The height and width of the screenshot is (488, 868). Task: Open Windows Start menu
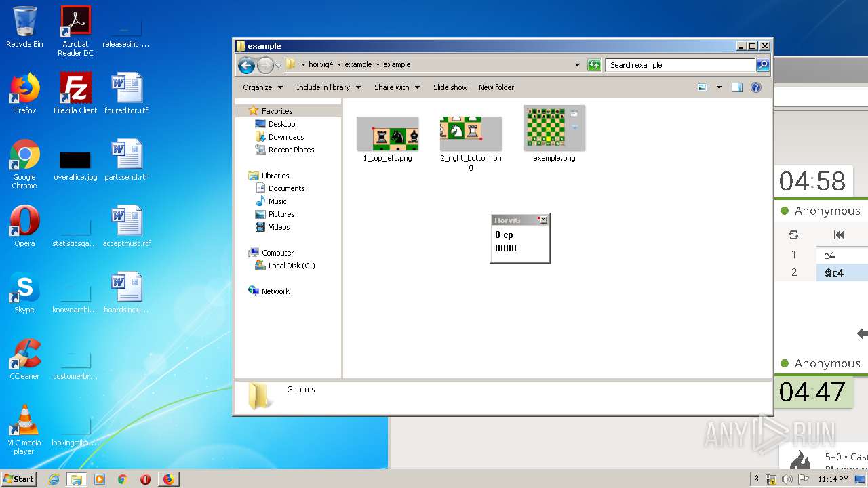pyautogui.click(x=19, y=479)
